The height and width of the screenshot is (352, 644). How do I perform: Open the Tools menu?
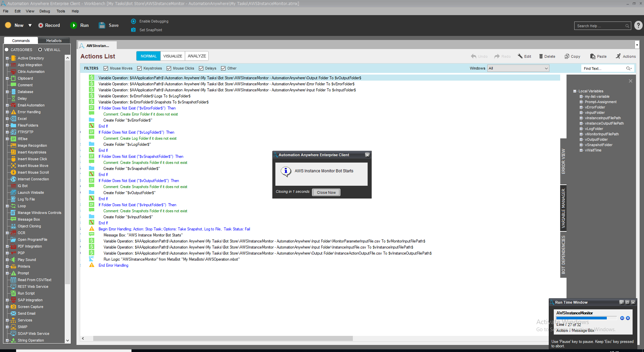coord(61,11)
